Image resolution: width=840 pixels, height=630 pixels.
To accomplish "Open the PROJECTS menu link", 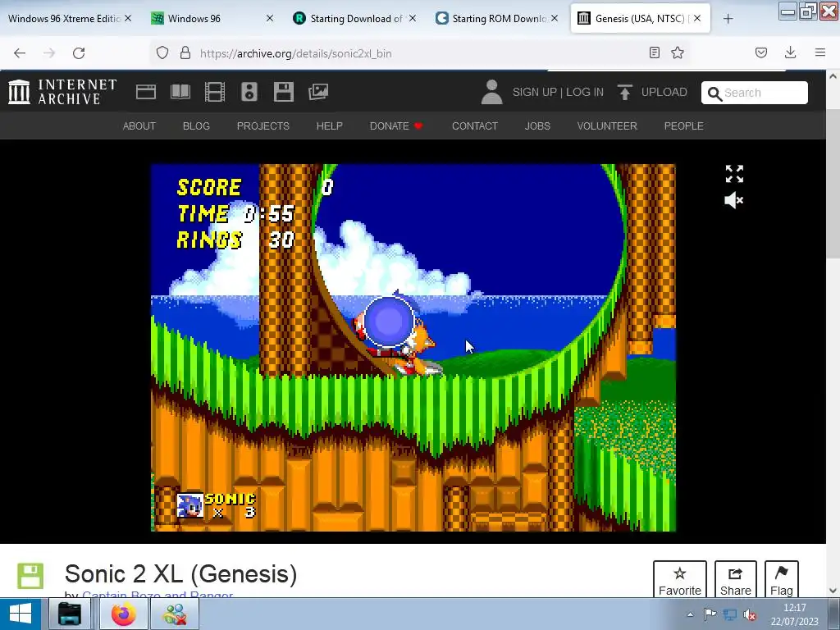I will pos(263,126).
